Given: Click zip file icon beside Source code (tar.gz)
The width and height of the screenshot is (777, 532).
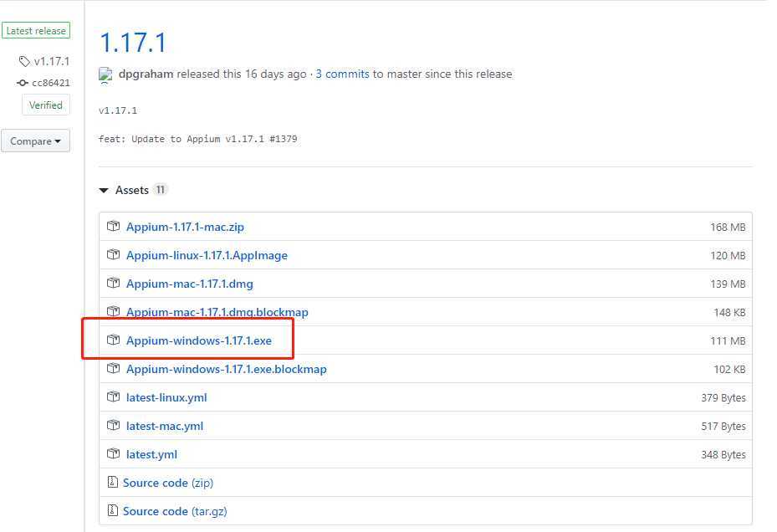Looking at the screenshot, I should pos(112,510).
